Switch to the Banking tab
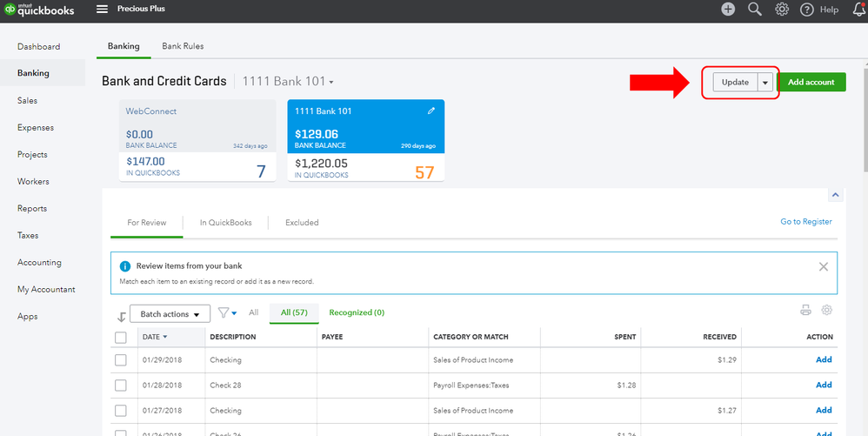 124,46
